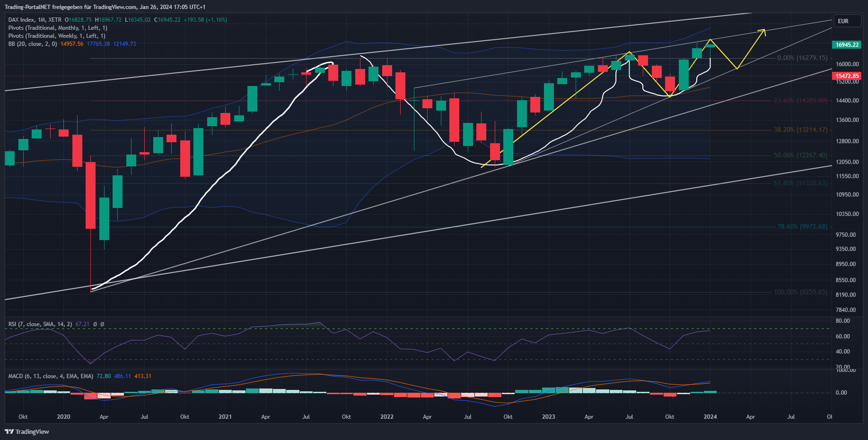Click the 2024 label on time axis
This screenshot has height=440, width=868.
[710, 417]
